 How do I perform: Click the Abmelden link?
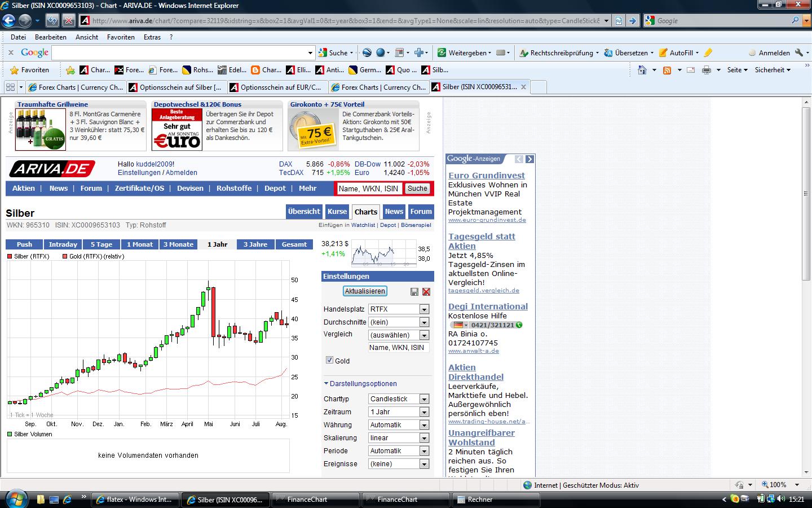182,173
